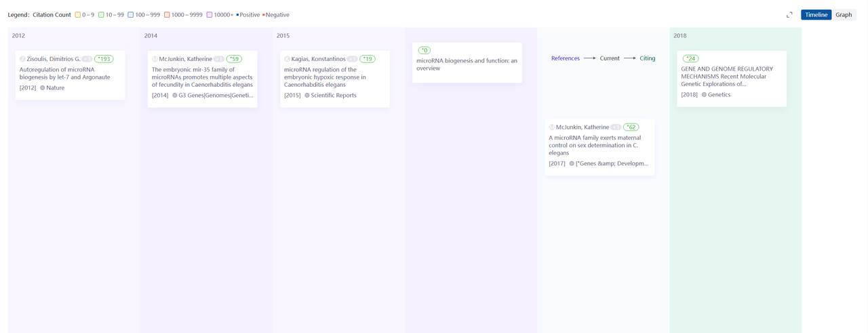The height and width of the screenshot is (333, 868).
Task: Click the extra authors badge on 2017 card
Action: [616, 128]
